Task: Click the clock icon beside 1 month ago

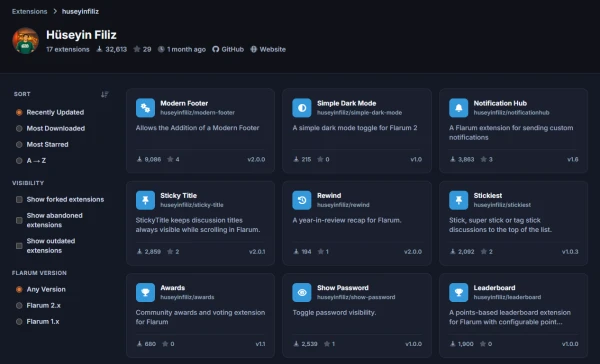Action: click(161, 49)
